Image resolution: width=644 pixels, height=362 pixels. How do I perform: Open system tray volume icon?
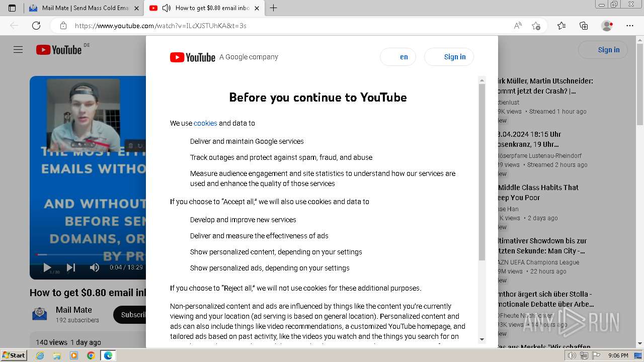coord(573,355)
